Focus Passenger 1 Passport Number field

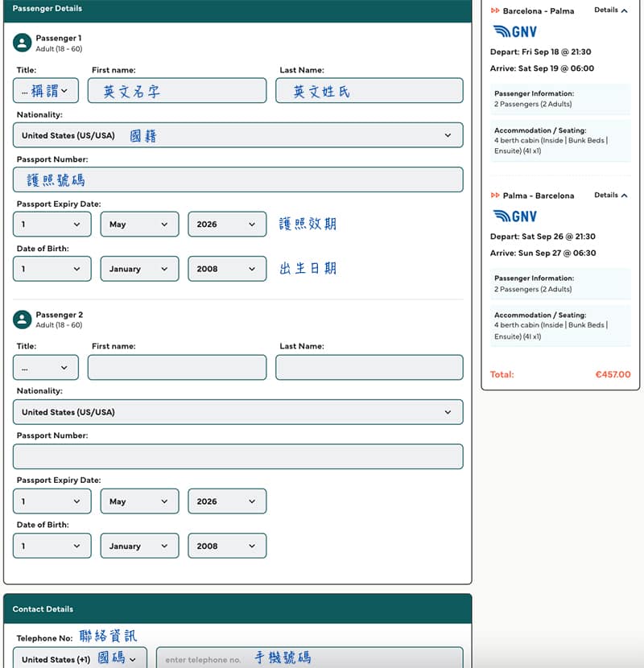pos(237,180)
